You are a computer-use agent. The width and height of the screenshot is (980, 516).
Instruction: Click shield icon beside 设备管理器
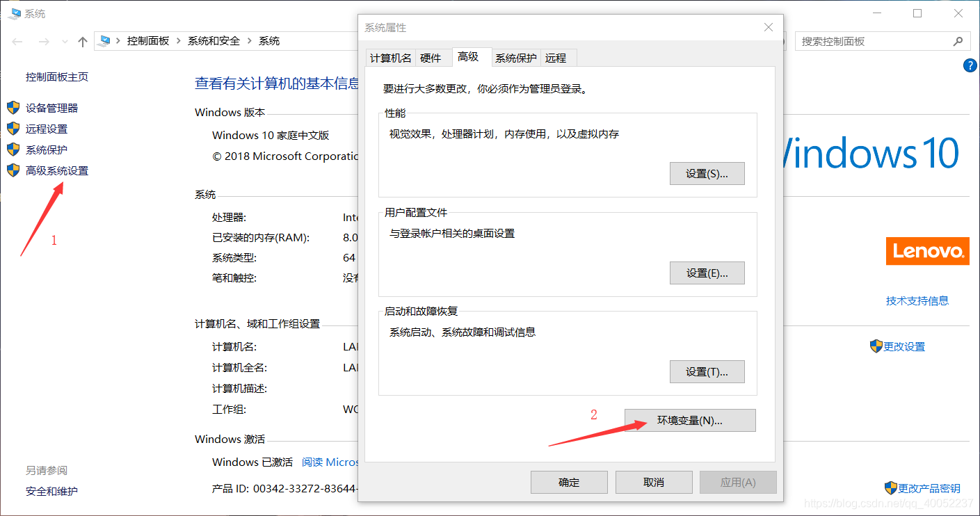click(13, 108)
